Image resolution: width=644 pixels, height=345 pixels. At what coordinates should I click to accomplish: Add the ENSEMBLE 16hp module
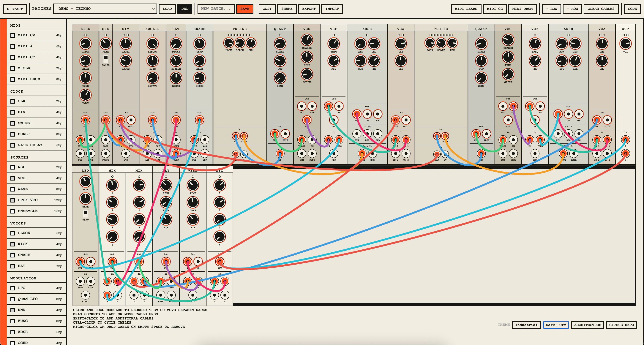tap(36, 211)
